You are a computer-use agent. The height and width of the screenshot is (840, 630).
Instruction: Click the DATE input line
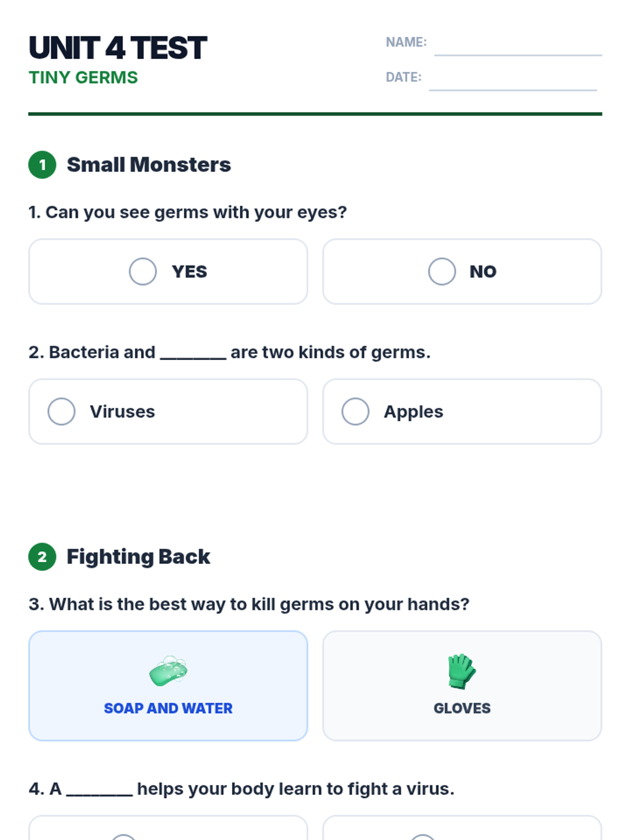[512, 81]
